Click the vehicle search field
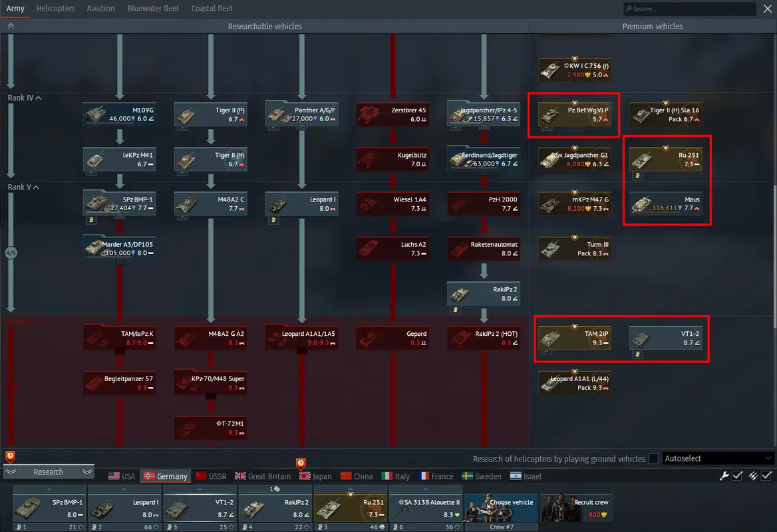This screenshot has width=777, height=532. click(x=689, y=9)
